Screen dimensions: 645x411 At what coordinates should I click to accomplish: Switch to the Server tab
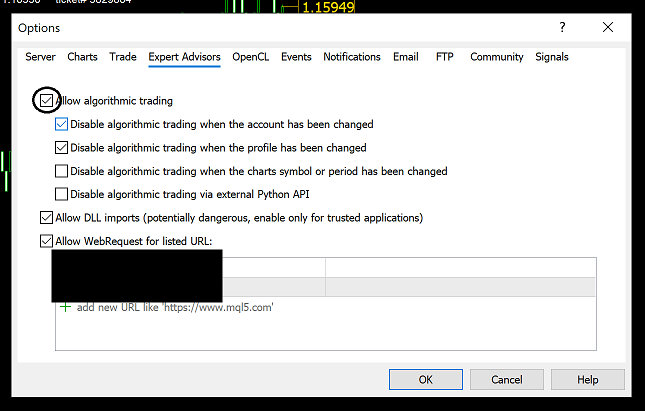click(x=40, y=57)
